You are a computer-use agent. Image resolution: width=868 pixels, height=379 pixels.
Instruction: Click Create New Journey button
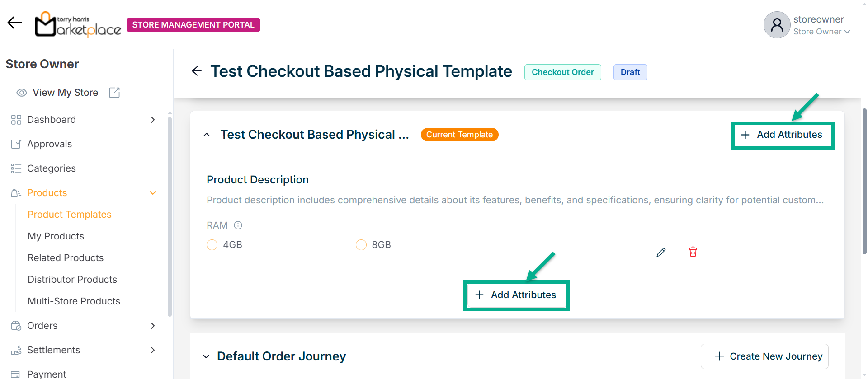click(x=764, y=356)
